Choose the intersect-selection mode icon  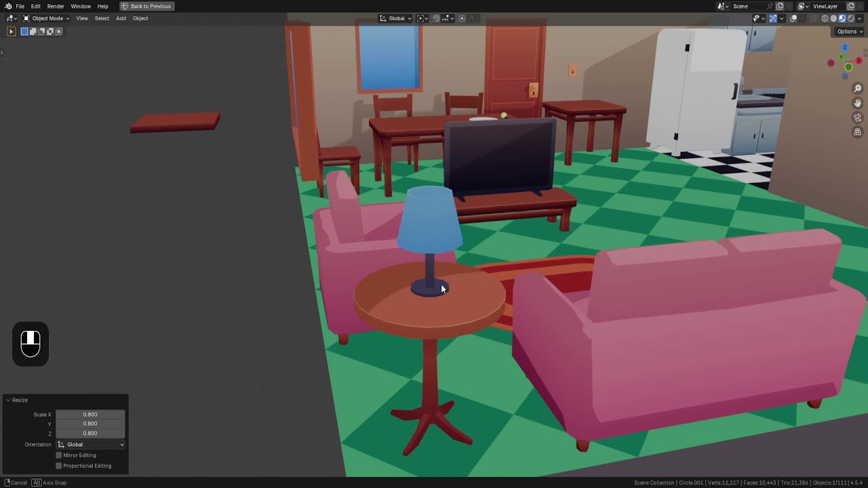(x=58, y=31)
